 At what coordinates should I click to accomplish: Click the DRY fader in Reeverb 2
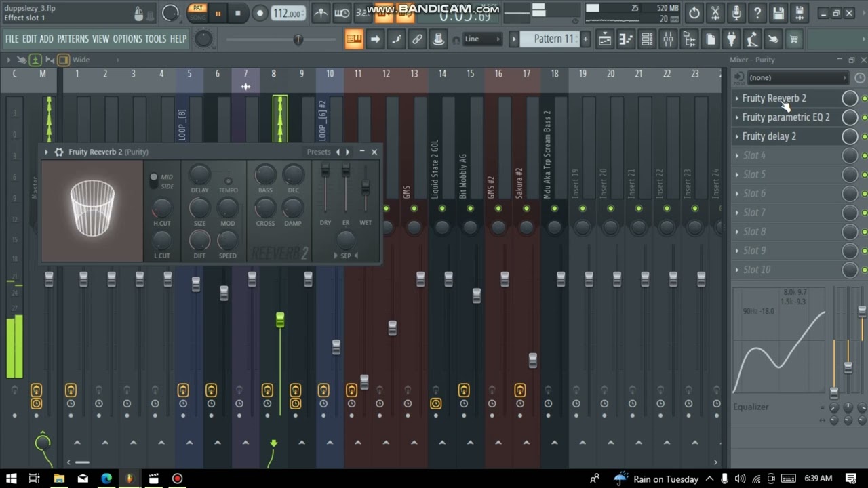pyautogui.click(x=325, y=169)
